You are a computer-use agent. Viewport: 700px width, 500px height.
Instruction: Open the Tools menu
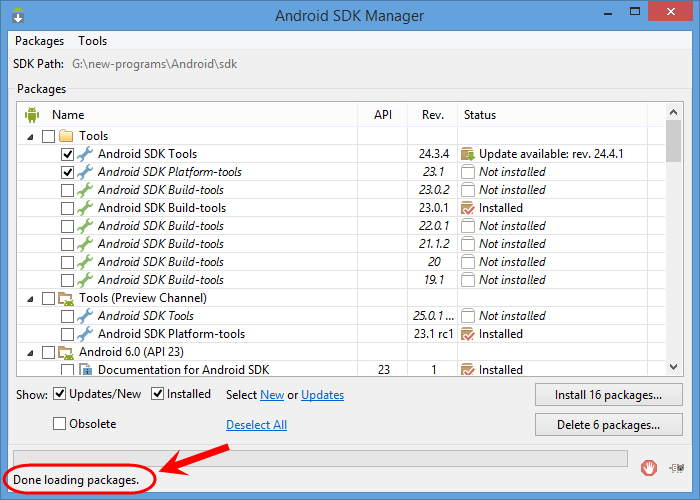tap(92, 41)
